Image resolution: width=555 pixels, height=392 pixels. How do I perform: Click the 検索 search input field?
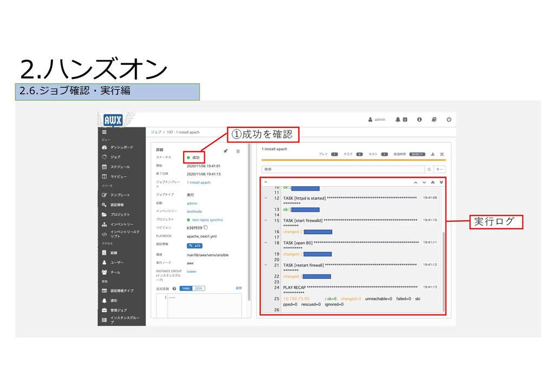click(343, 169)
